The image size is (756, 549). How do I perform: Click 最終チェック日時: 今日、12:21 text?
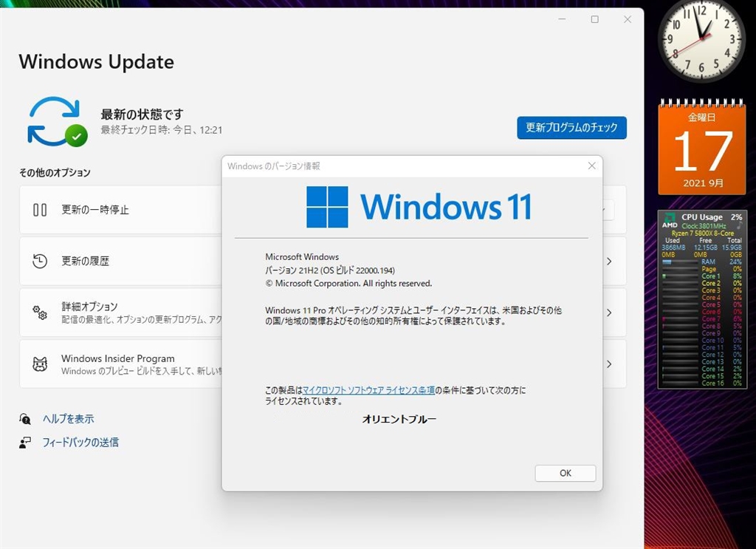[162, 130]
